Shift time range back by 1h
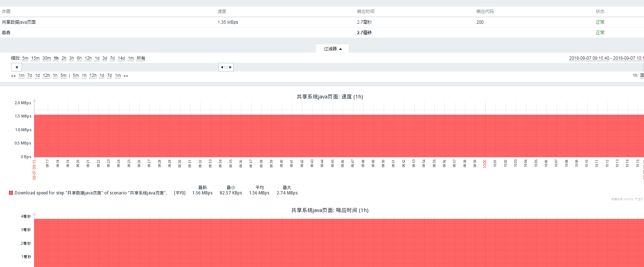This screenshot has width=644, height=267. click(55, 76)
